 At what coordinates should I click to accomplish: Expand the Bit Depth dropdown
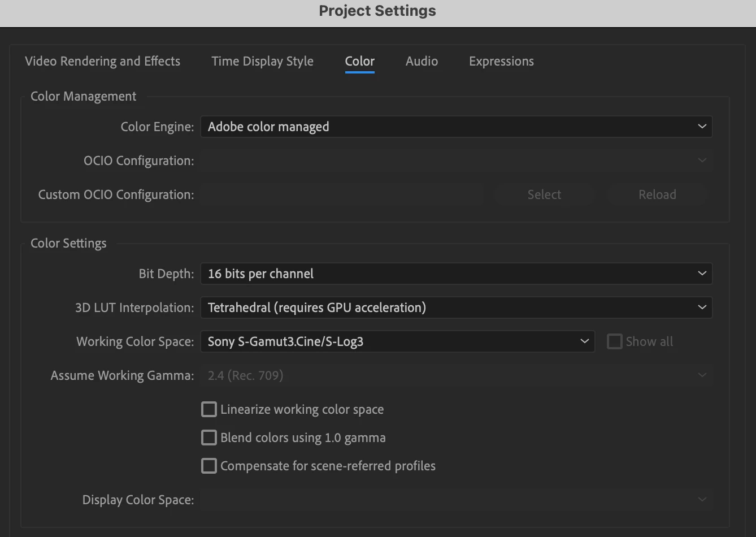(455, 274)
